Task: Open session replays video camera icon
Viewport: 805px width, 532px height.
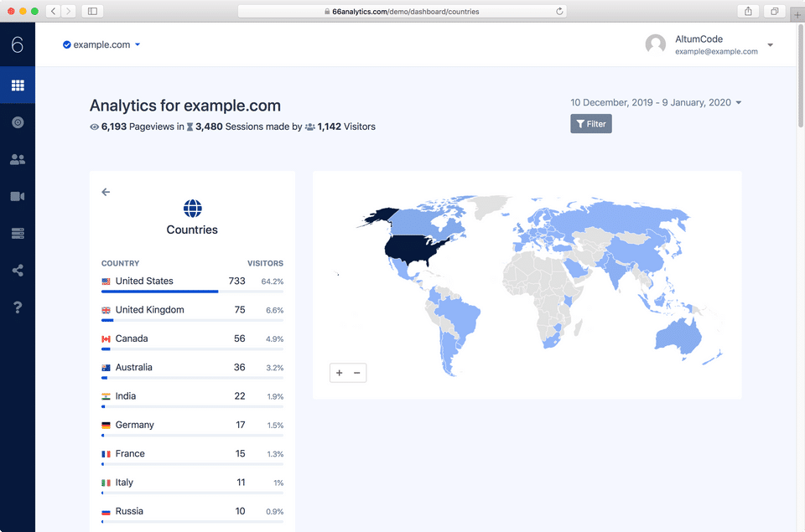Action: click(18, 196)
